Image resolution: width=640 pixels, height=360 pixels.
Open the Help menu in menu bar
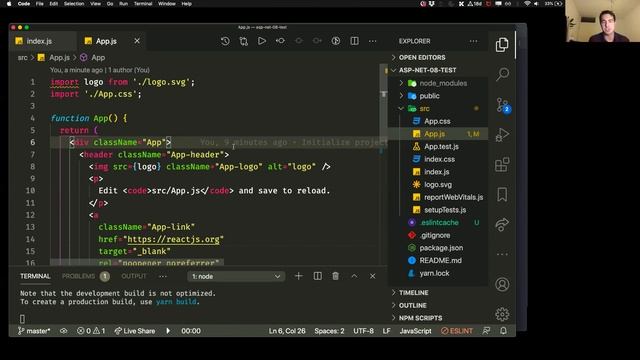pyautogui.click(x=187, y=4)
